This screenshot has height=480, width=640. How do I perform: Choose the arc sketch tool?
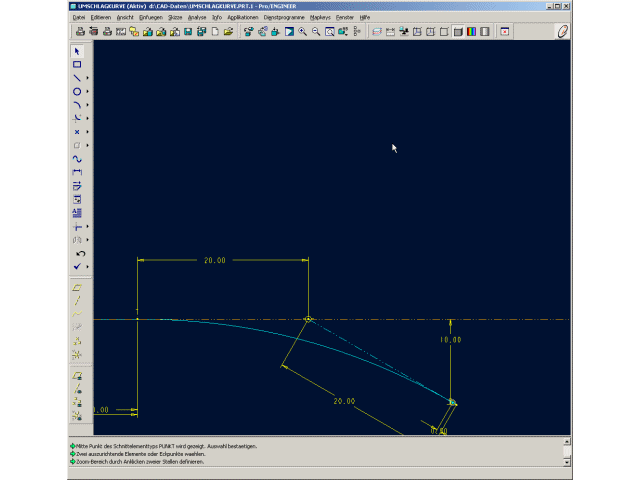coord(77,105)
